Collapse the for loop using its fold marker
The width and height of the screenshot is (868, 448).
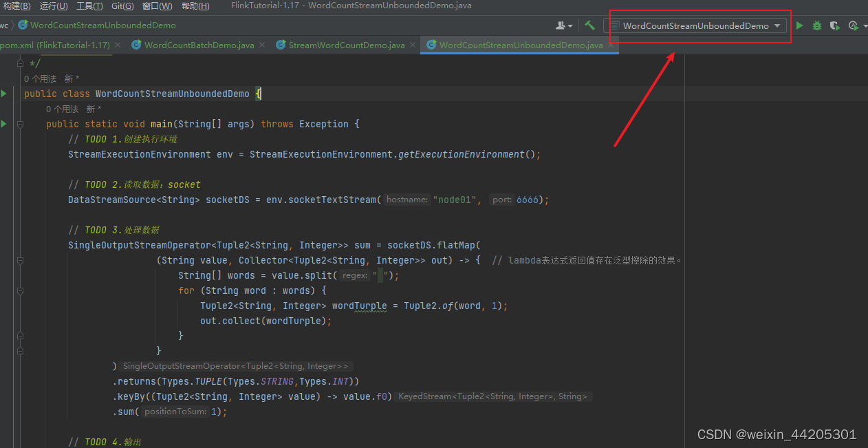20,290
